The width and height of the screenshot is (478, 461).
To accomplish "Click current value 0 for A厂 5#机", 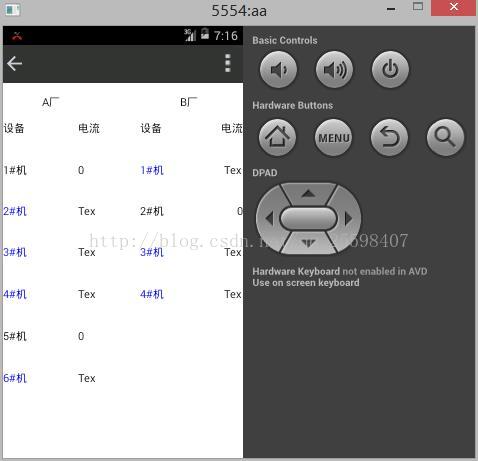I will (x=81, y=336).
